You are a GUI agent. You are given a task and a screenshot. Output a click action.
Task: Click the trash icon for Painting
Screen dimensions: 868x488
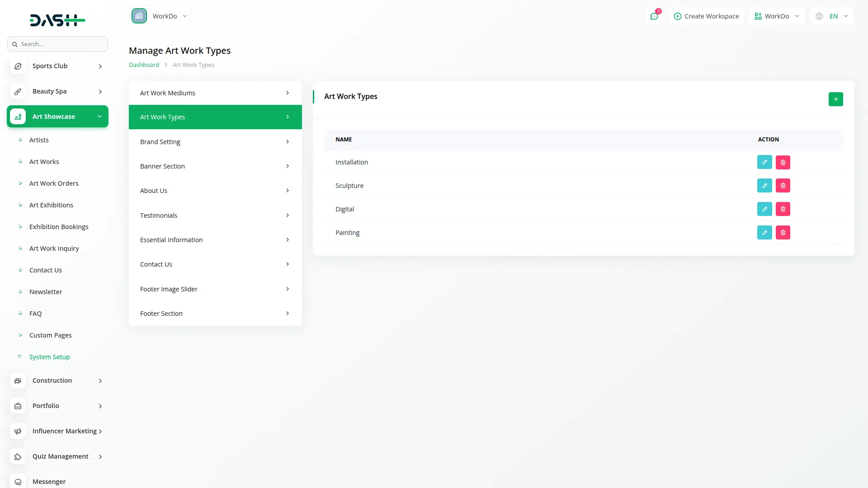click(783, 233)
